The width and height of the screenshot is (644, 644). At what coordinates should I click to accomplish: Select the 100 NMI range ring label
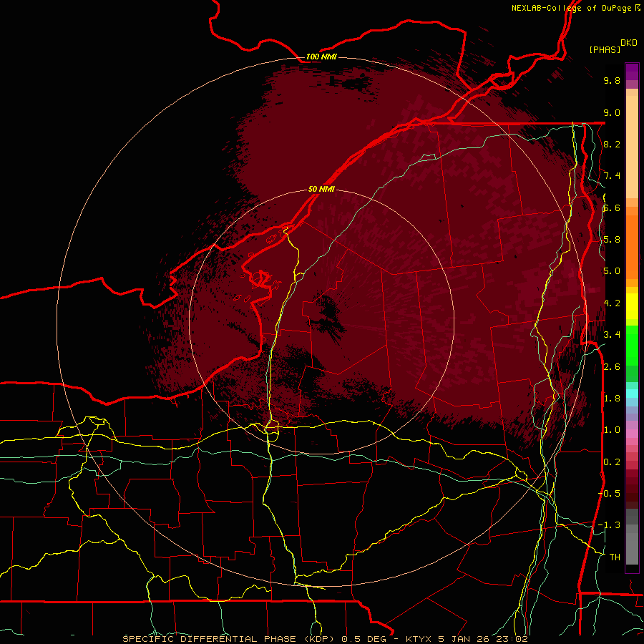(321, 57)
